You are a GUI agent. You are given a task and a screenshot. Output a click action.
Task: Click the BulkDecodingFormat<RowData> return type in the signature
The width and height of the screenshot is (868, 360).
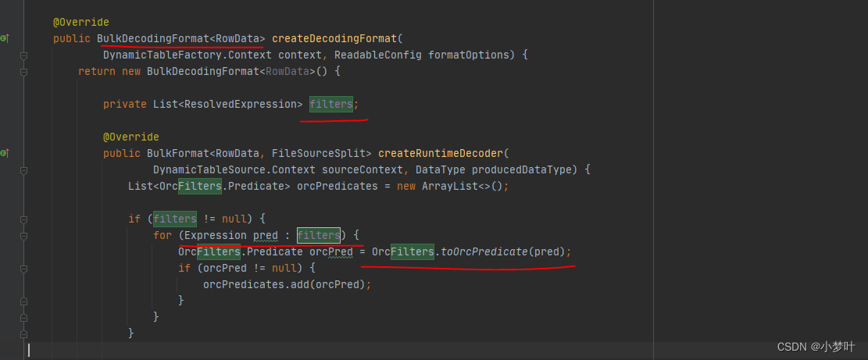coord(181,39)
